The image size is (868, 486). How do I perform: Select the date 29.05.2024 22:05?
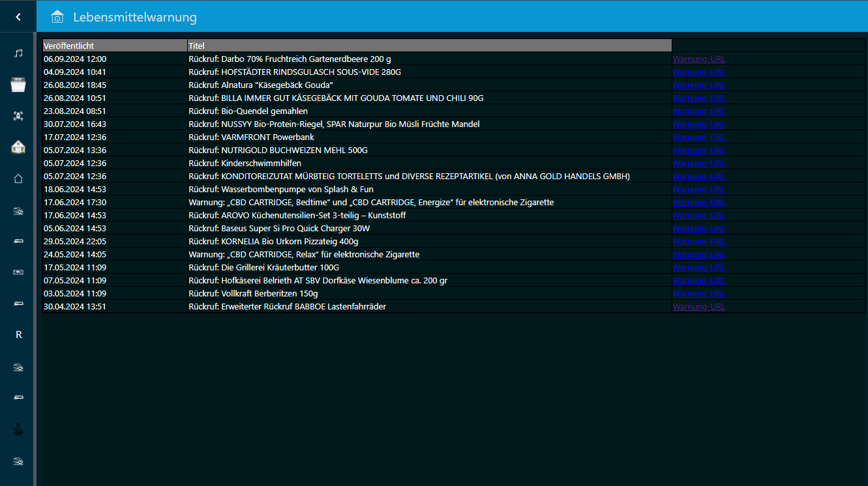coord(75,241)
